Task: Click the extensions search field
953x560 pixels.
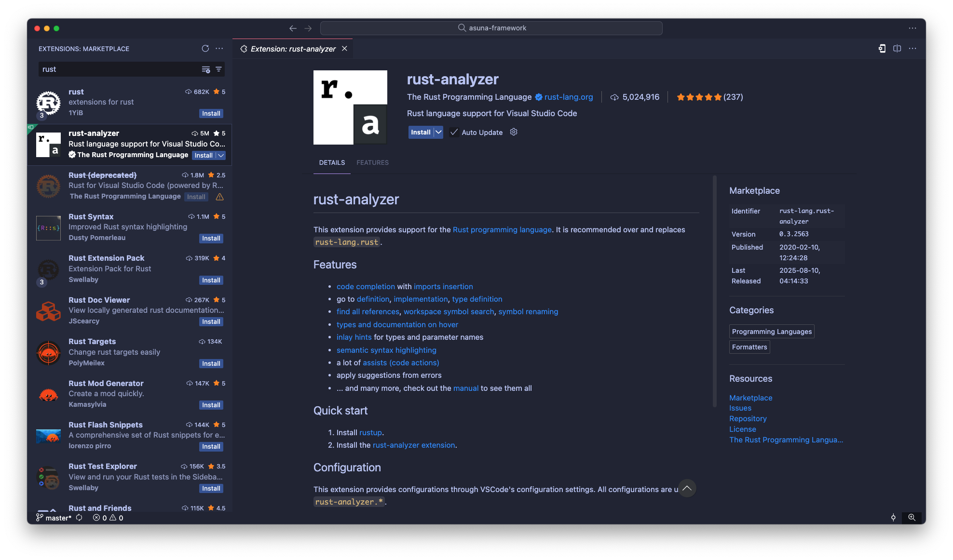Action: click(118, 69)
